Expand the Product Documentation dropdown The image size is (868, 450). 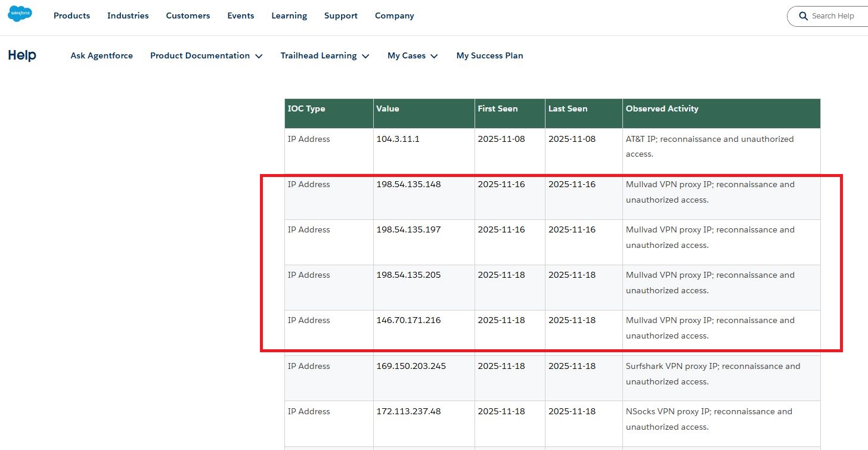[206, 55]
